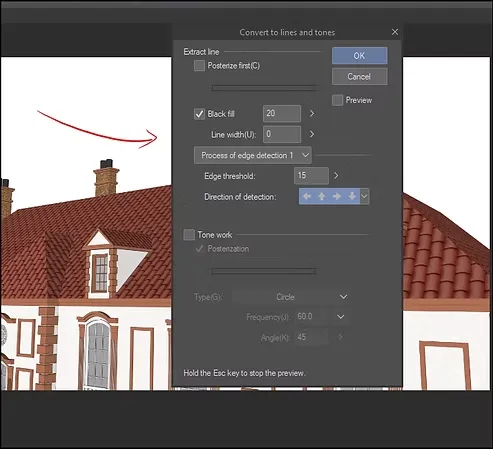Select right arrow in Direction of detection

click(x=337, y=196)
